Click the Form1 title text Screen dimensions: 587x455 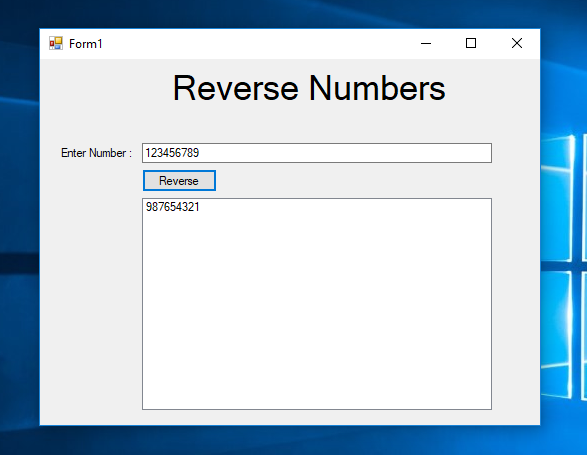click(85, 44)
